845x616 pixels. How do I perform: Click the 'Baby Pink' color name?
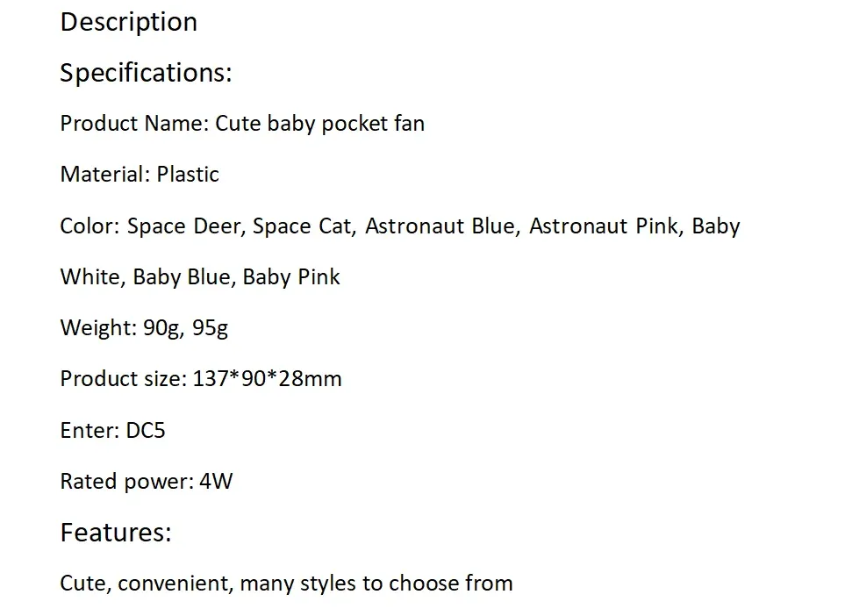[x=291, y=277]
